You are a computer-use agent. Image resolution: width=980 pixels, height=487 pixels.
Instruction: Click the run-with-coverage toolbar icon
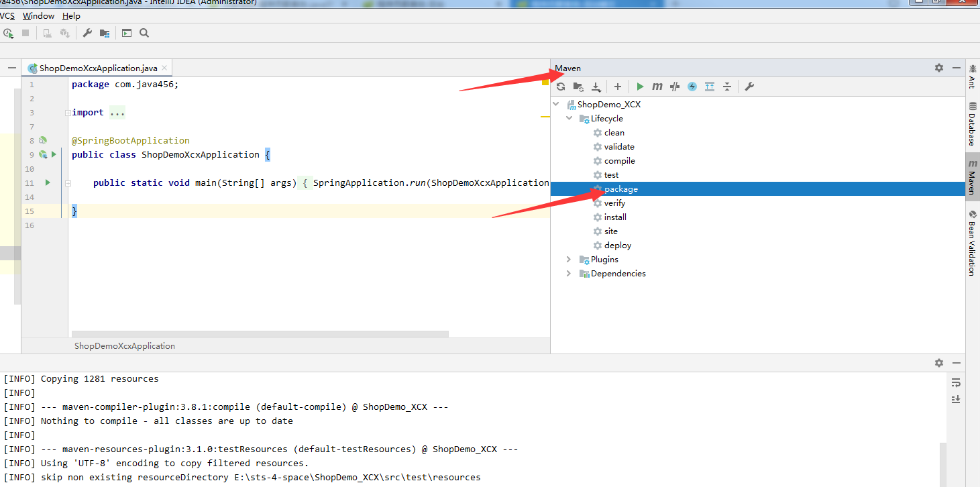click(8, 33)
